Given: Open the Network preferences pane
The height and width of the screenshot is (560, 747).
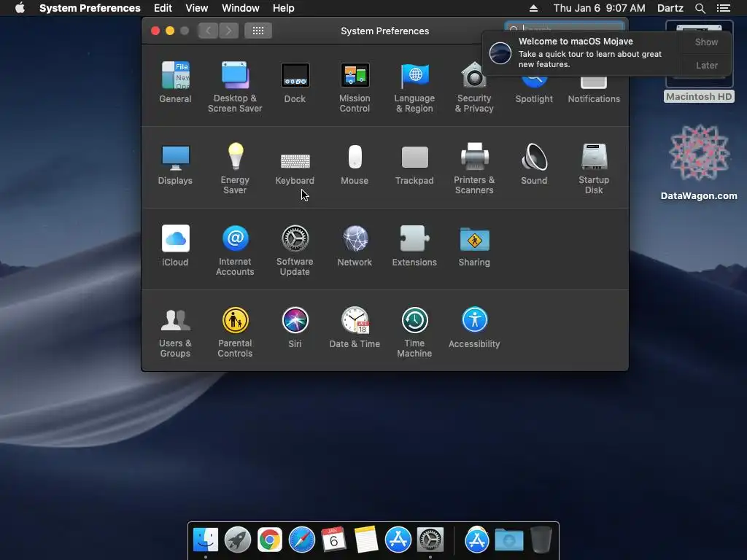Looking at the screenshot, I should 355,245.
